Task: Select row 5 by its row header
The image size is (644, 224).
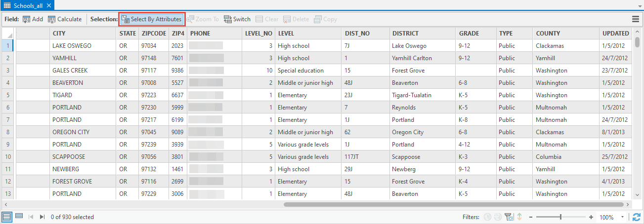Action: pos(8,95)
